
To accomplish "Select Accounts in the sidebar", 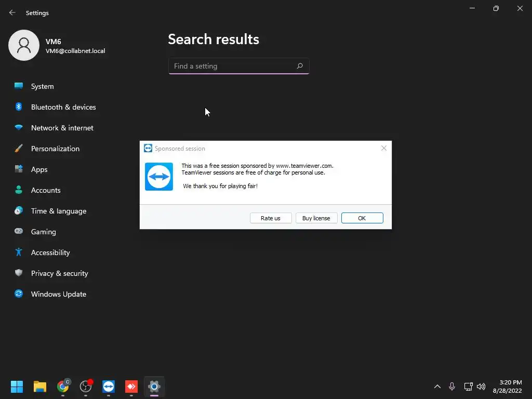I will [x=46, y=190].
